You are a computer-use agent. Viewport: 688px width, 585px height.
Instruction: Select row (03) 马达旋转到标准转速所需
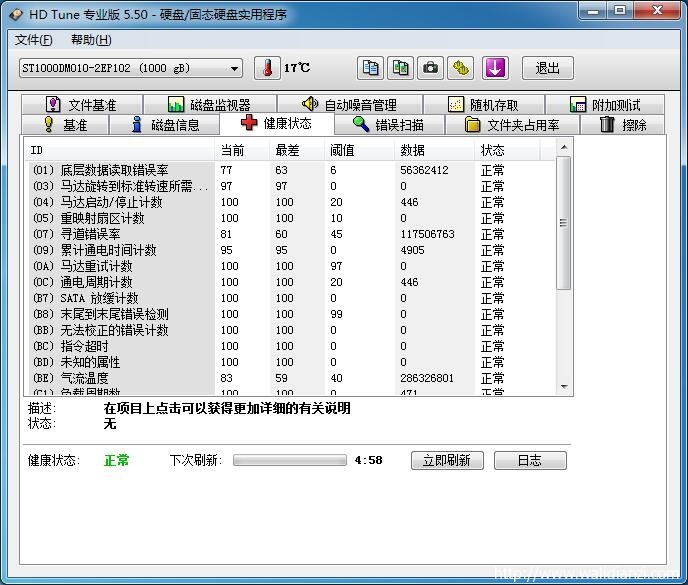pyautogui.click(x=291, y=187)
